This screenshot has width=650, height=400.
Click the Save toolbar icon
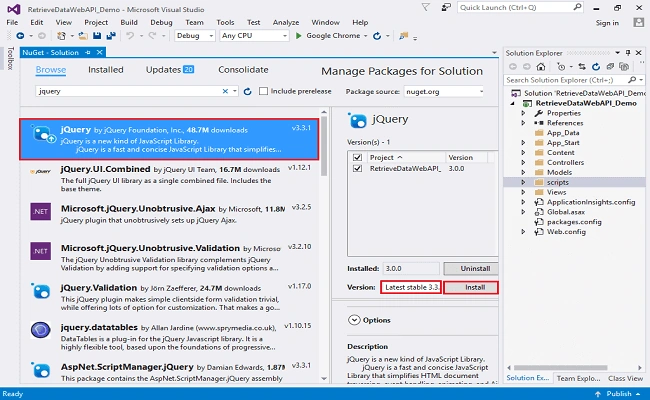coord(97,36)
